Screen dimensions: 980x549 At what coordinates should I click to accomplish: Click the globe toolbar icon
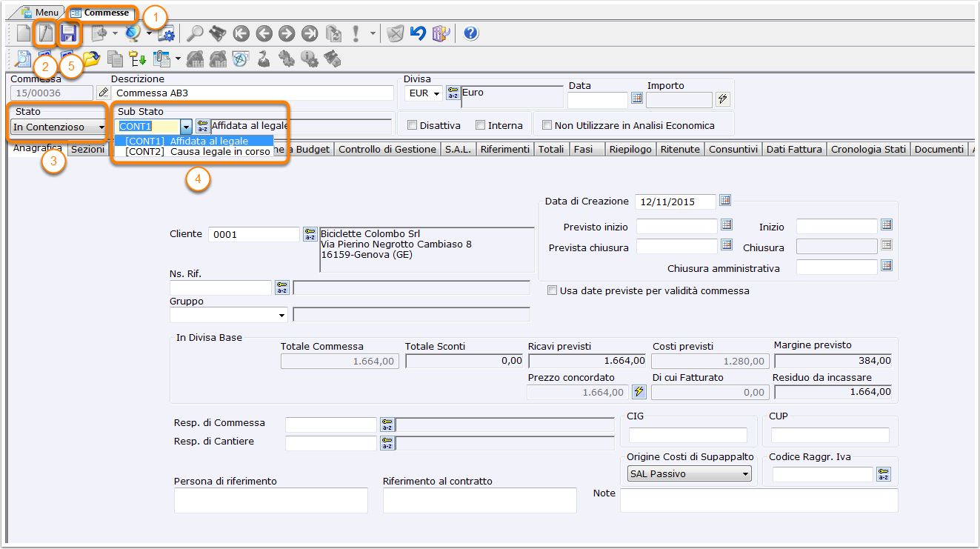133,33
